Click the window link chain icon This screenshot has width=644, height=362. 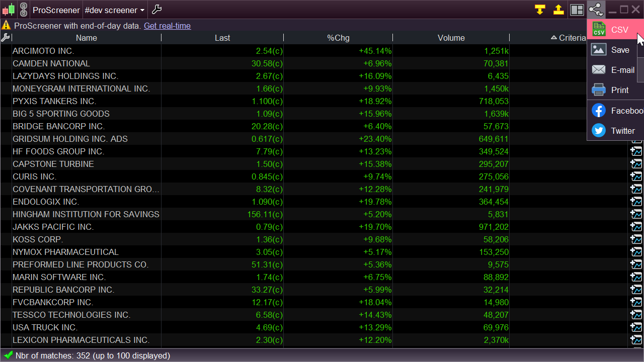click(x=24, y=10)
